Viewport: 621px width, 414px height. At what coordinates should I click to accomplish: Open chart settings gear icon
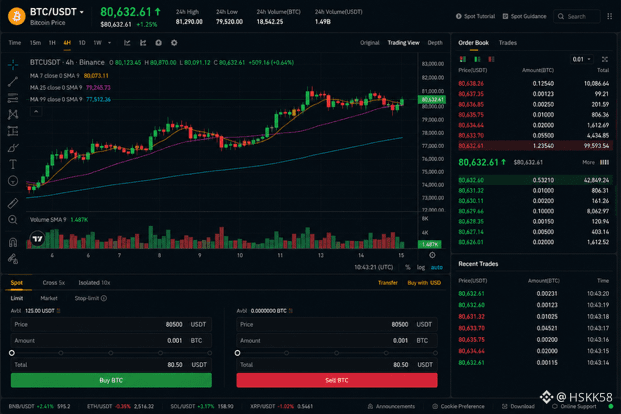tap(174, 43)
